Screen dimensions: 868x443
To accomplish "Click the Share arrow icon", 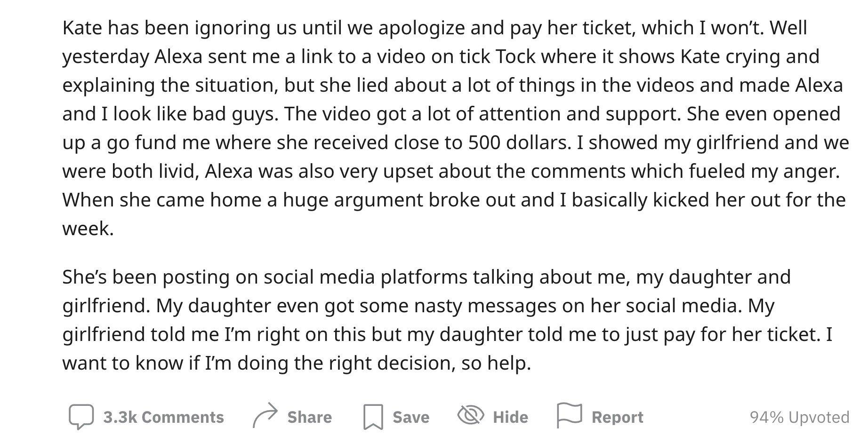I will pyautogui.click(x=265, y=416).
